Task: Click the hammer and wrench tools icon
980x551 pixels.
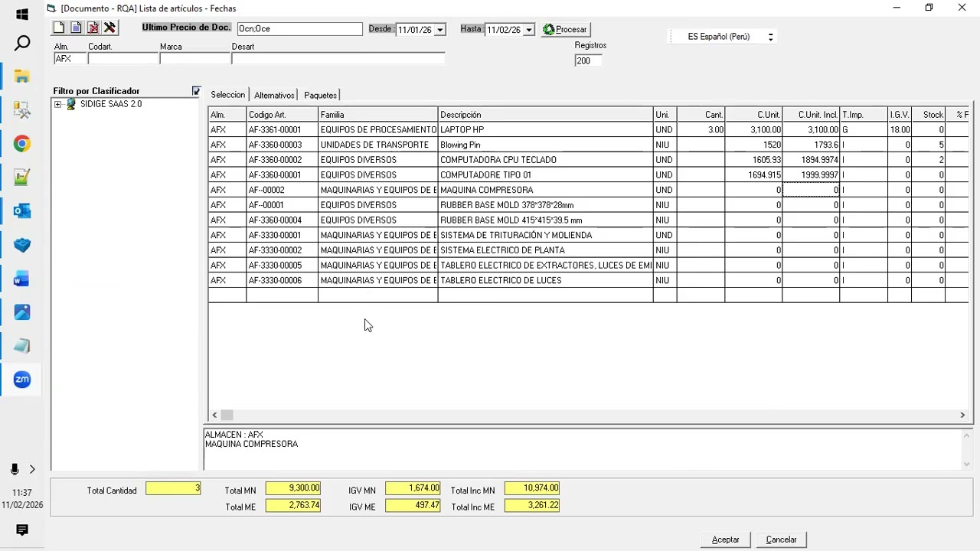Action: coord(110,28)
